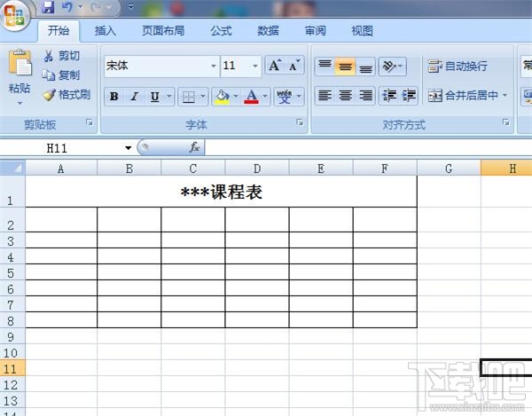Open the 视图 ribbon tab
Viewport: 532px width, 416px height.
362,30
